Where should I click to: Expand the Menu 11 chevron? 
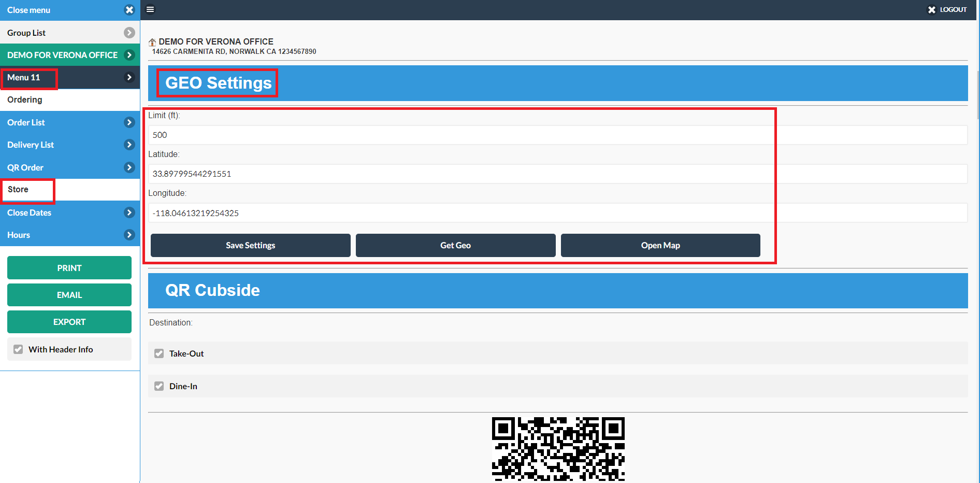pyautogui.click(x=129, y=77)
